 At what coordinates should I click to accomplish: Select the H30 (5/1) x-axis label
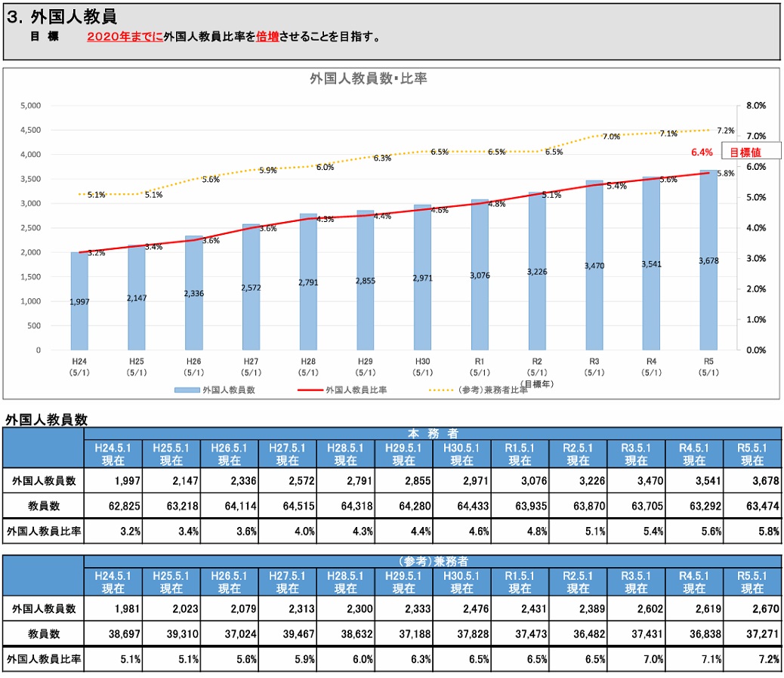pyautogui.click(x=422, y=367)
